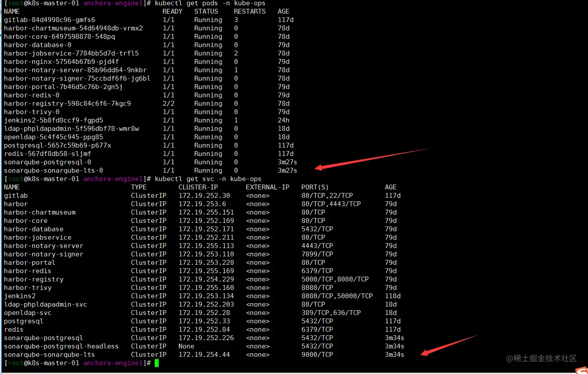The width and height of the screenshot is (588, 374).
Task: Select the harbor-chartmuseum-54d64948db-vrmx2 pod name
Action: click(73, 28)
